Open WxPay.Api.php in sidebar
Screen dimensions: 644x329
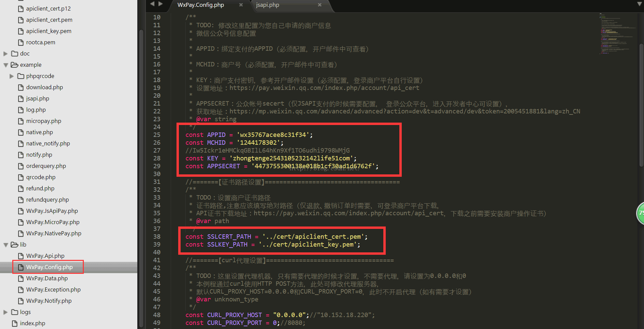(x=45, y=256)
